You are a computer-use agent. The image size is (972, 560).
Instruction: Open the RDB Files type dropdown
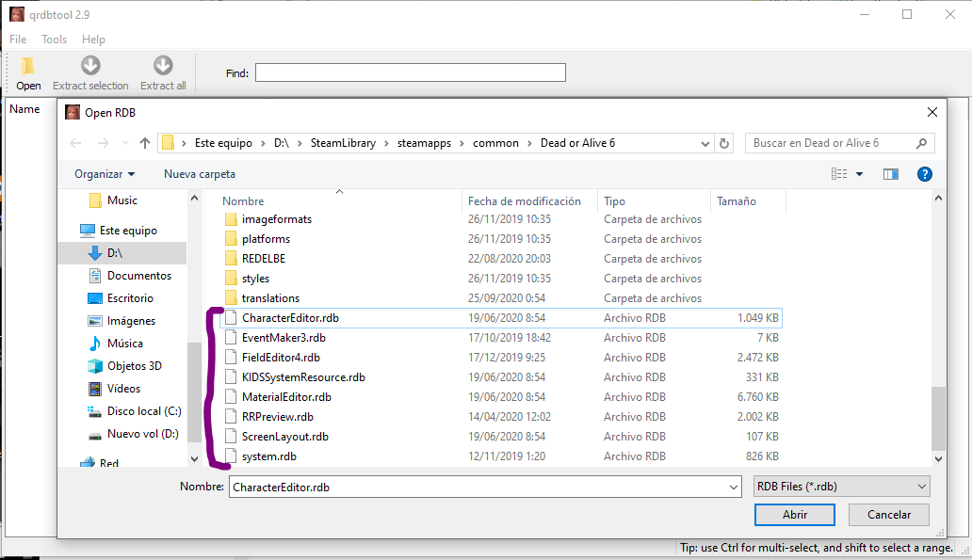click(842, 487)
